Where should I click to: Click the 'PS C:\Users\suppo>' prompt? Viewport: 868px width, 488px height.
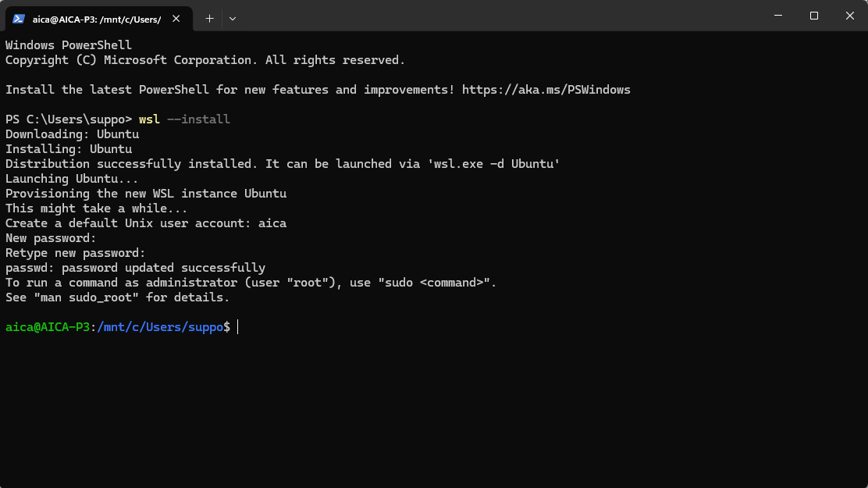69,119
